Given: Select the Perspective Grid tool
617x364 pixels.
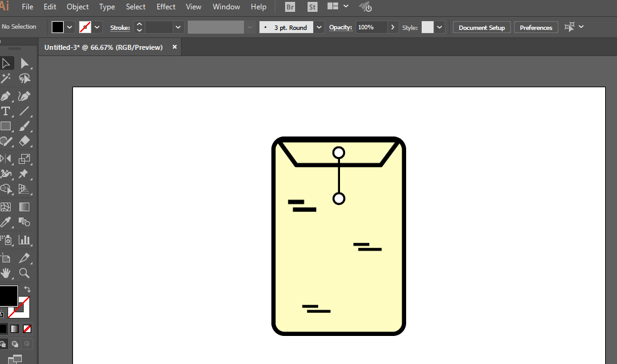Looking at the screenshot, I should (x=24, y=189).
